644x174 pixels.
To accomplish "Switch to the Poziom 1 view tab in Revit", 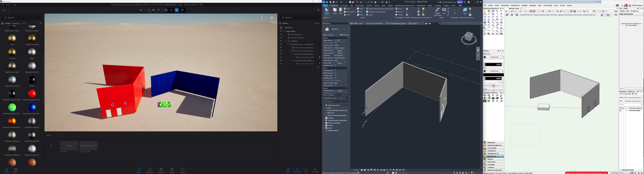I will [415, 23].
